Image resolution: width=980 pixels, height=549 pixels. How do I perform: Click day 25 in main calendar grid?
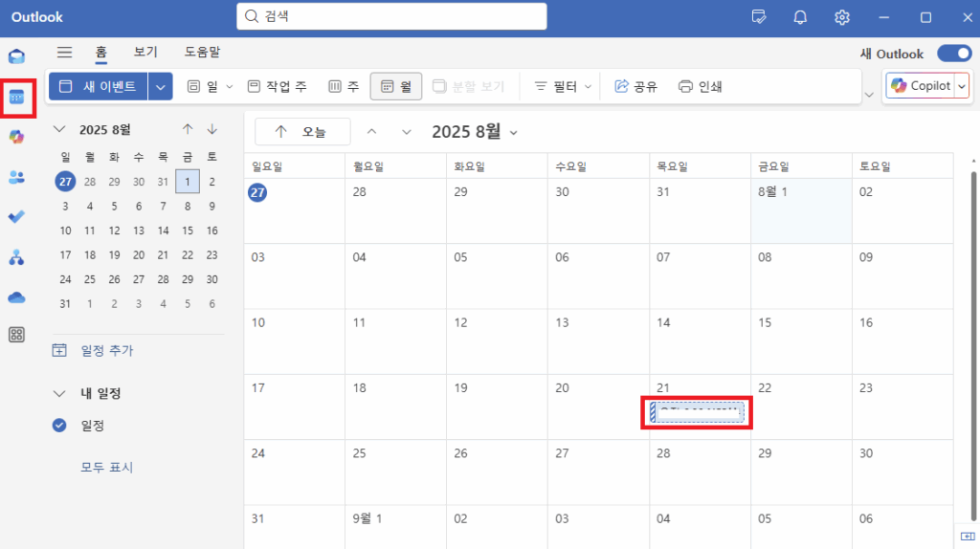[x=395, y=472]
